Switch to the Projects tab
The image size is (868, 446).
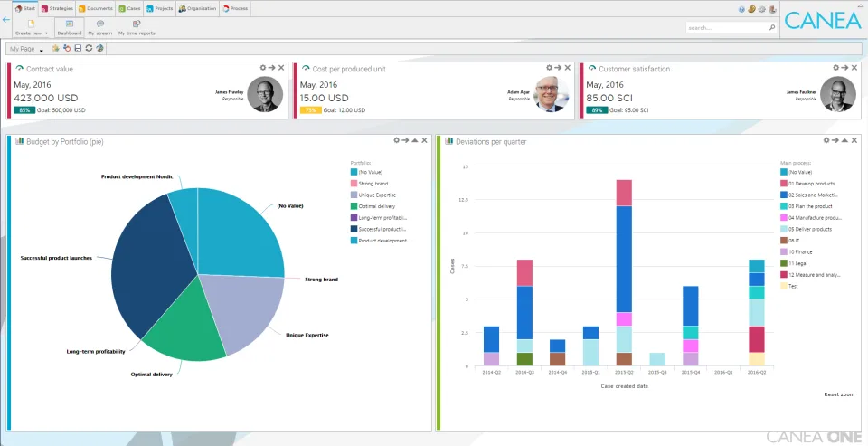coord(159,9)
